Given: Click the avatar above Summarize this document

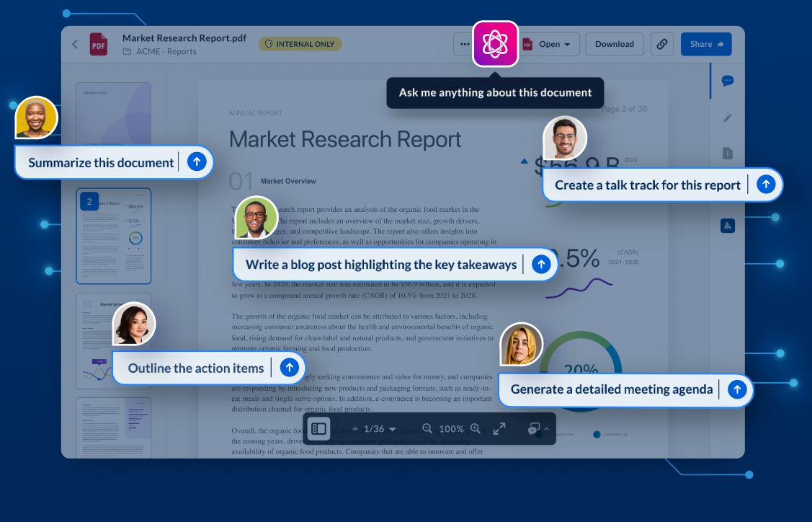Looking at the screenshot, I should click(x=36, y=117).
